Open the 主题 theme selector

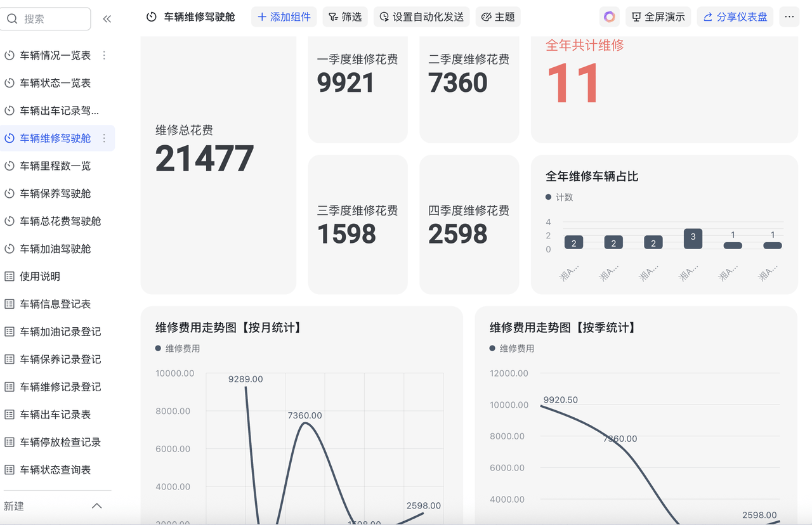pyautogui.click(x=498, y=17)
